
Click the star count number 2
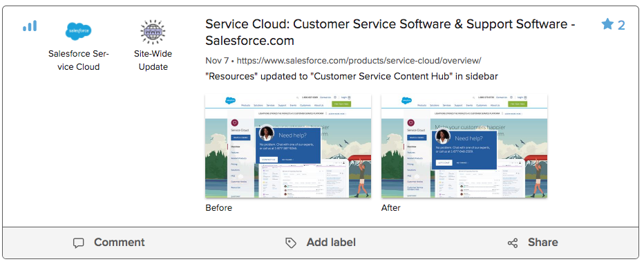(621, 26)
